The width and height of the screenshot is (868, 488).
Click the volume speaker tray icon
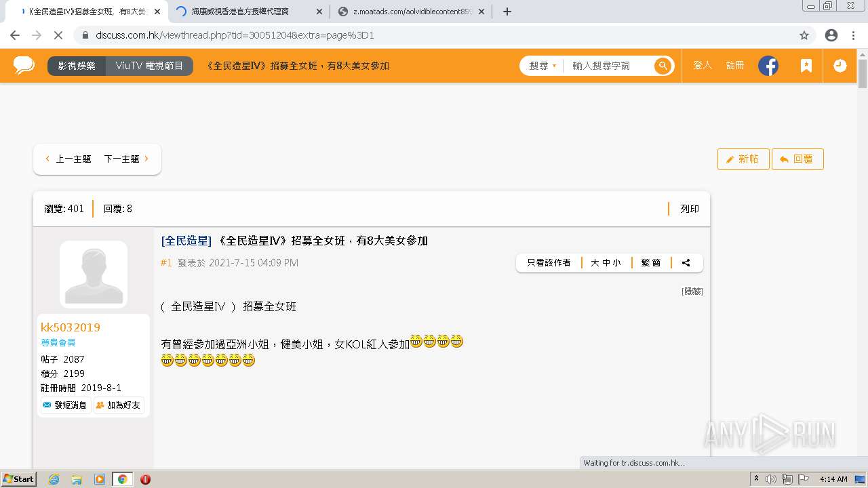pos(771,479)
